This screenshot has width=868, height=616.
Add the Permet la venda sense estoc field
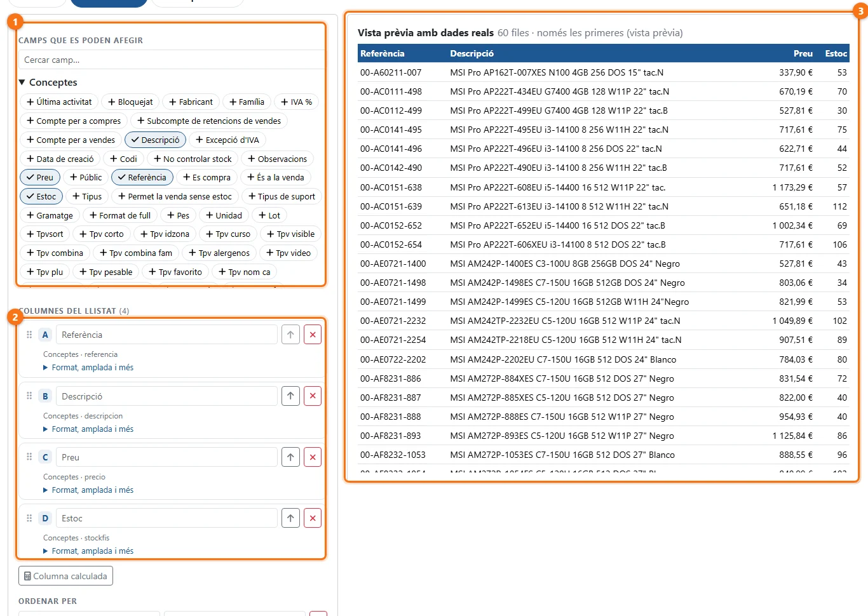click(x=175, y=196)
